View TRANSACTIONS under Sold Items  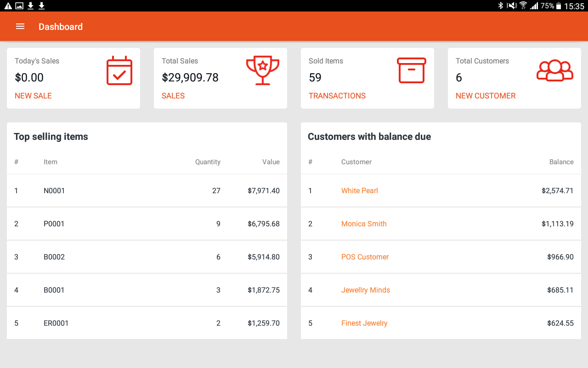click(337, 96)
